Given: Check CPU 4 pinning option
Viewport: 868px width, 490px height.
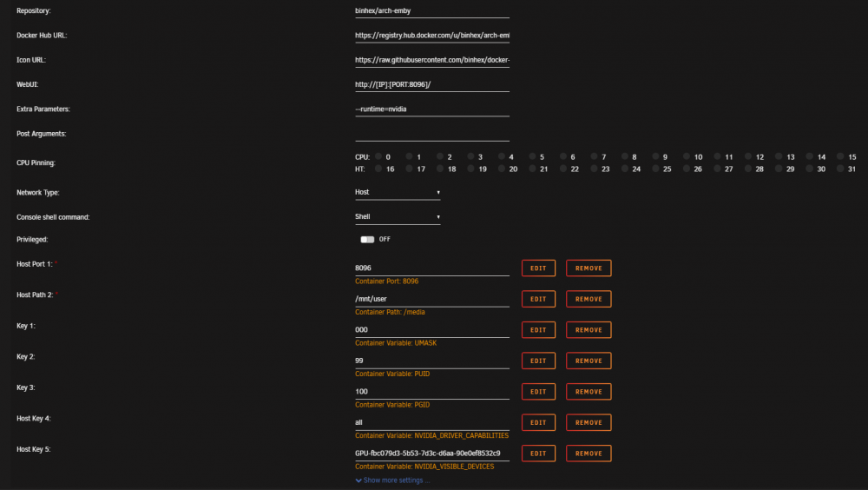Looking at the screenshot, I should [502, 157].
